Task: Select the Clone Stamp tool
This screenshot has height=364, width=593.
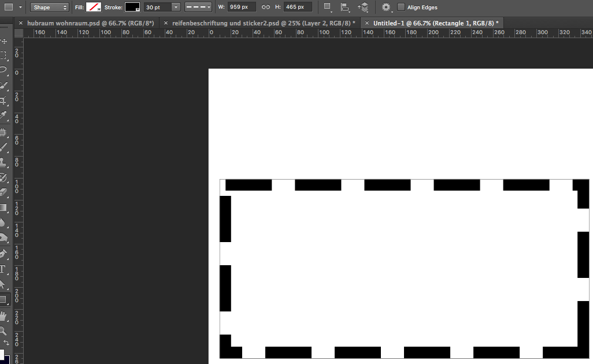Action: (3, 162)
